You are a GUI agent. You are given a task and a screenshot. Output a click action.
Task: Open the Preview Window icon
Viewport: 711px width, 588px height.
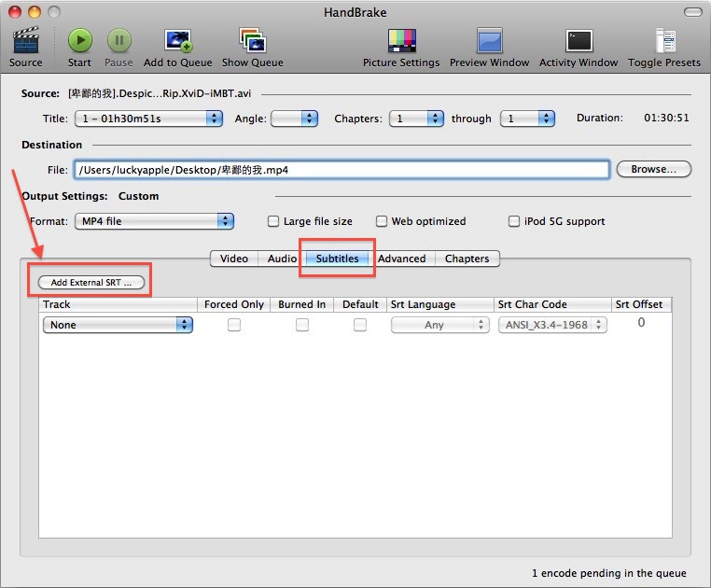click(489, 40)
